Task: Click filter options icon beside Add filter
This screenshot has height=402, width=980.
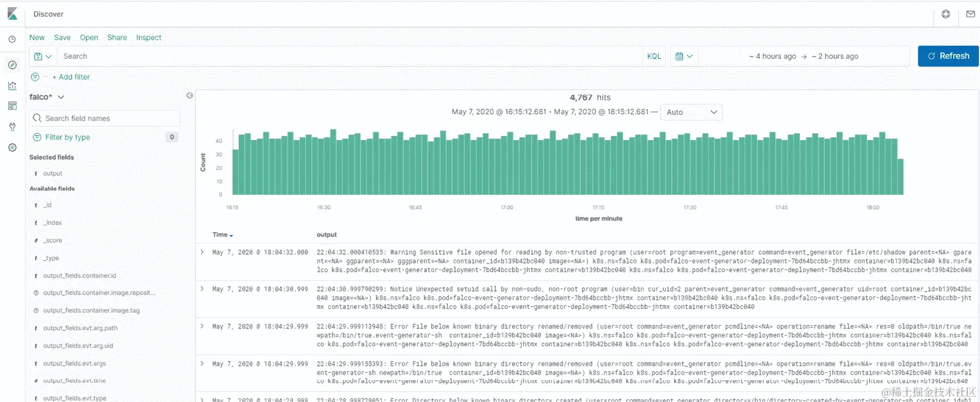Action: 35,77
